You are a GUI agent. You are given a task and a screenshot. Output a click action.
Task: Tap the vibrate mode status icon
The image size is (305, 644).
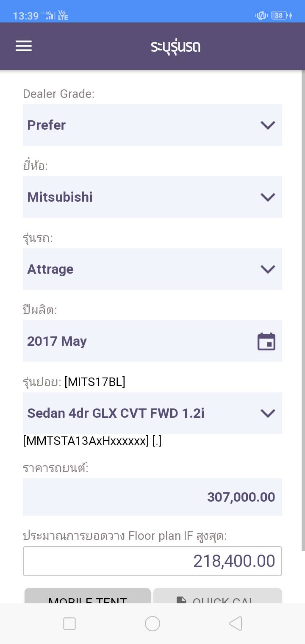(261, 16)
